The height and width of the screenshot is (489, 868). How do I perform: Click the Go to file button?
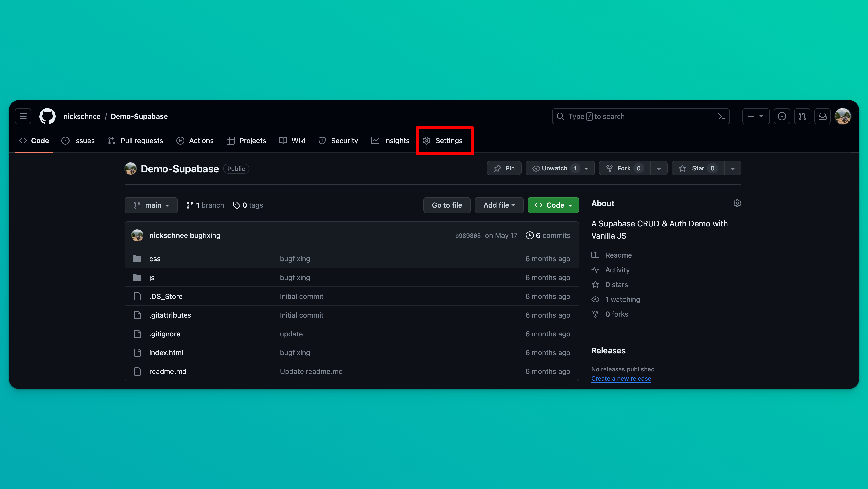pos(447,205)
